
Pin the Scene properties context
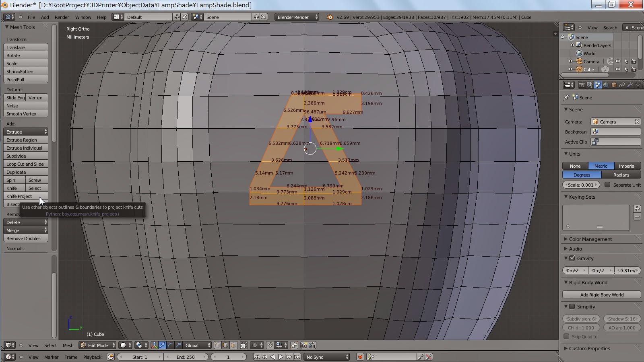pyautogui.click(x=566, y=98)
